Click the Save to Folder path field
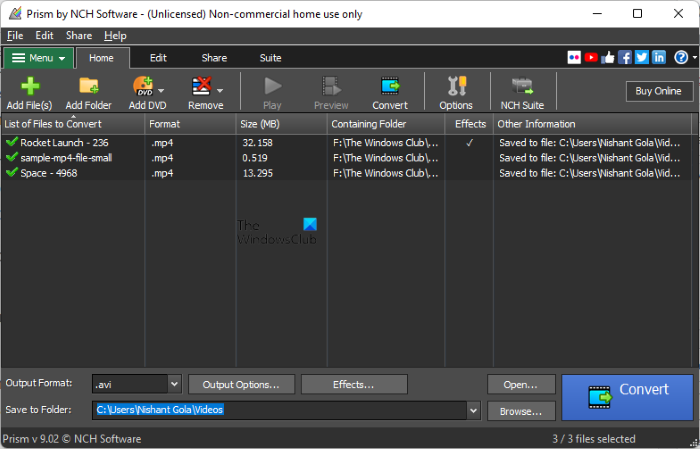Image resolution: width=700 pixels, height=449 pixels. (x=279, y=410)
